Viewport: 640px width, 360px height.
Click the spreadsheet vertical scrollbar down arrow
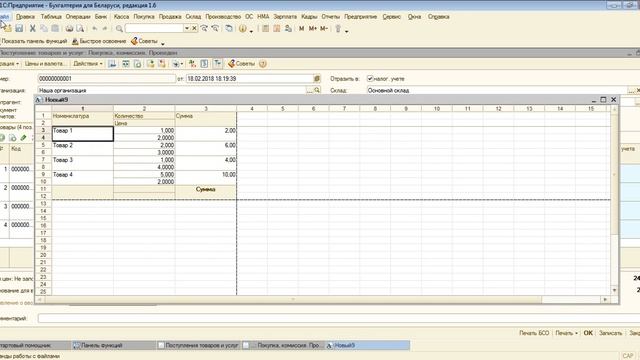click(x=614, y=290)
